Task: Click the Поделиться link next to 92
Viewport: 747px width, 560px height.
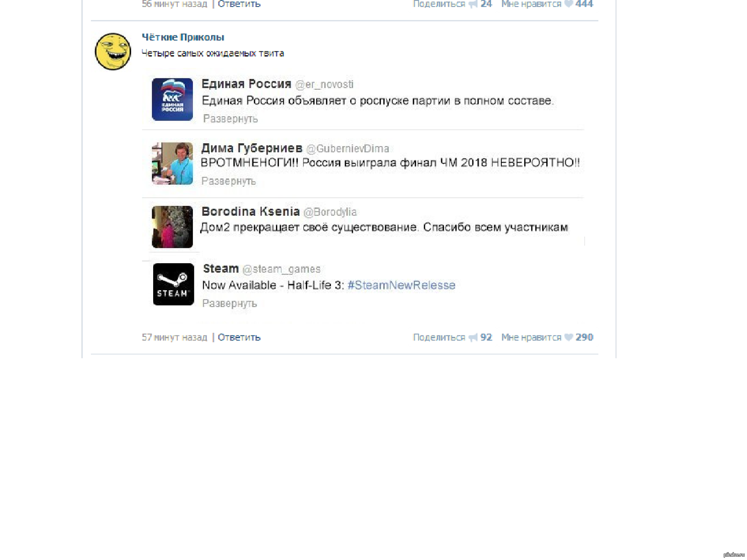Action: pos(439,337)
